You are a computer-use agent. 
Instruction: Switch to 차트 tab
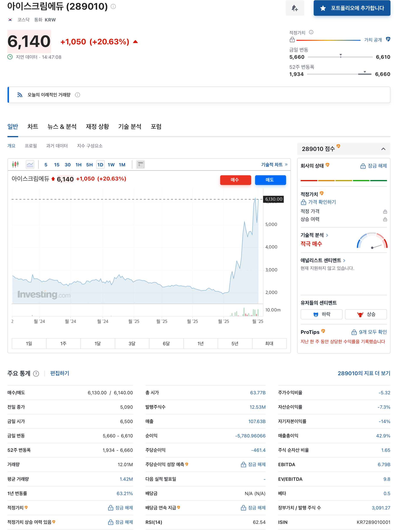[x=33, y=126]
